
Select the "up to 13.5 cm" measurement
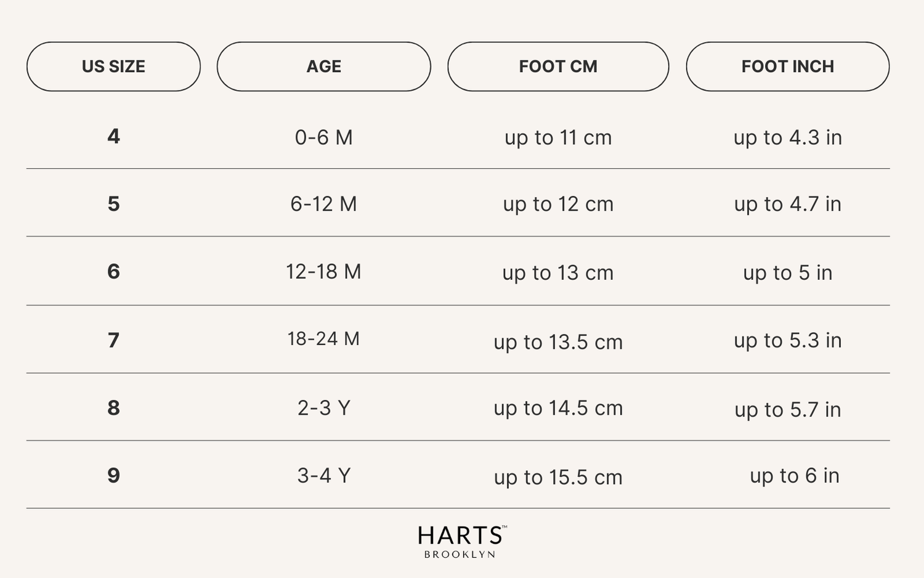pos(558,342)
